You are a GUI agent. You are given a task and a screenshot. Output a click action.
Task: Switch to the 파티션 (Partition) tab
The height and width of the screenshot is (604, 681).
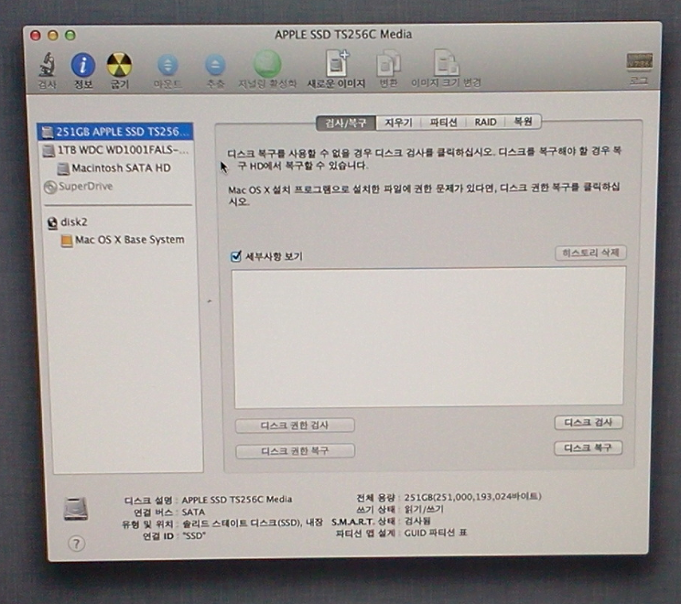(x=443, y=122)
